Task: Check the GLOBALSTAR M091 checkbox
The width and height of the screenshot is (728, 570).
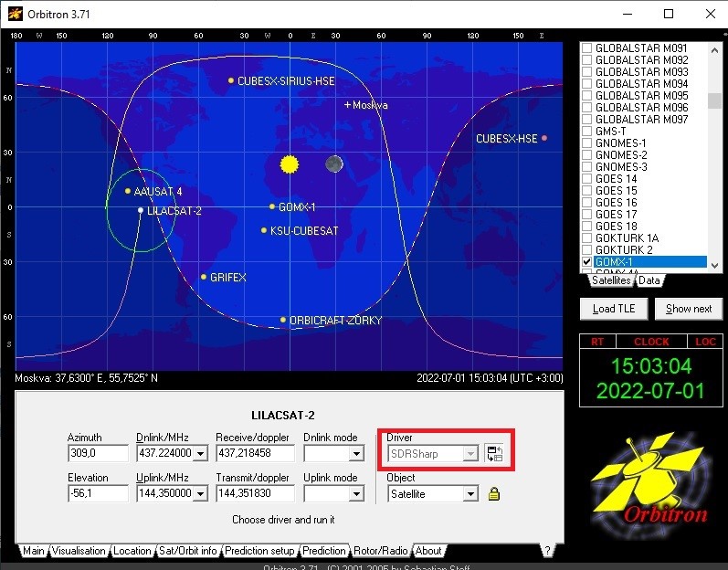Action: point(586,47)
